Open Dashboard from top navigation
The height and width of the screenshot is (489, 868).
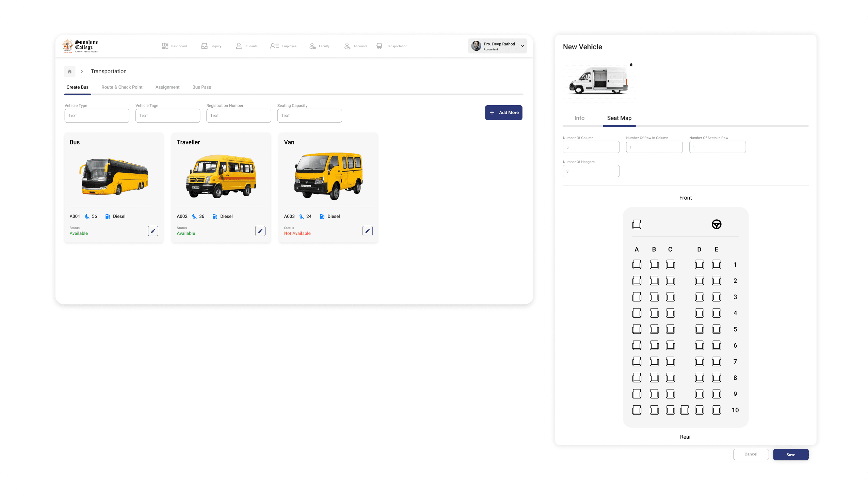click(x=174, y=46)
